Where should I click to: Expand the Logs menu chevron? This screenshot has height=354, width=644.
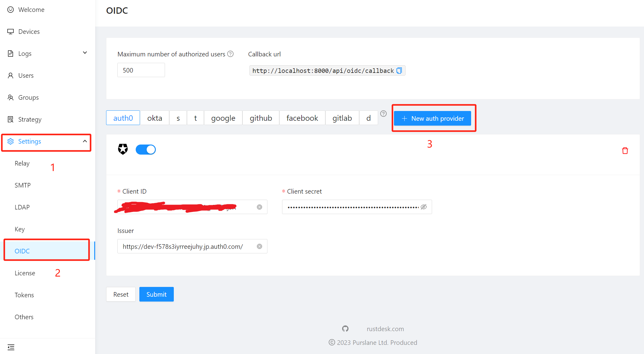[85, 53]
